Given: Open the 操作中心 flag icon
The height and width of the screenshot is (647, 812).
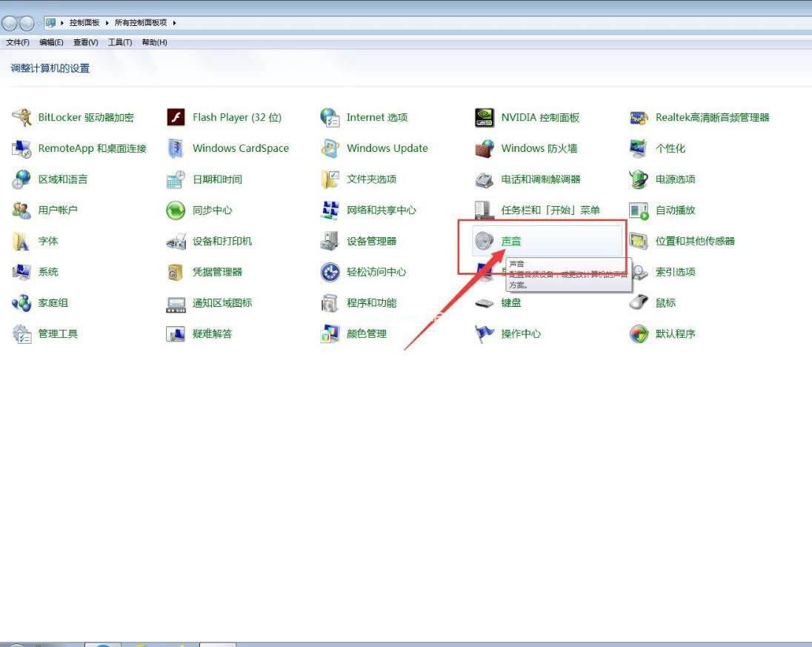Looking at the screenshot, I should tap(485, 334).
